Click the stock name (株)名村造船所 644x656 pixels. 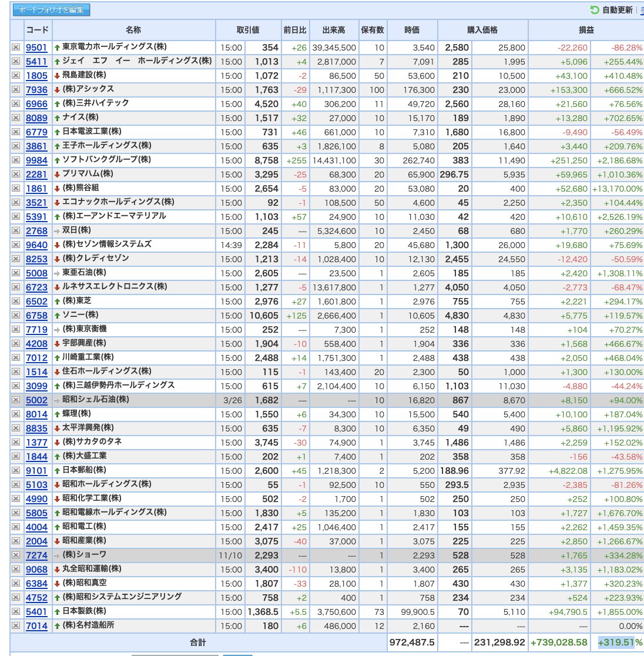(x=88, y=625)
